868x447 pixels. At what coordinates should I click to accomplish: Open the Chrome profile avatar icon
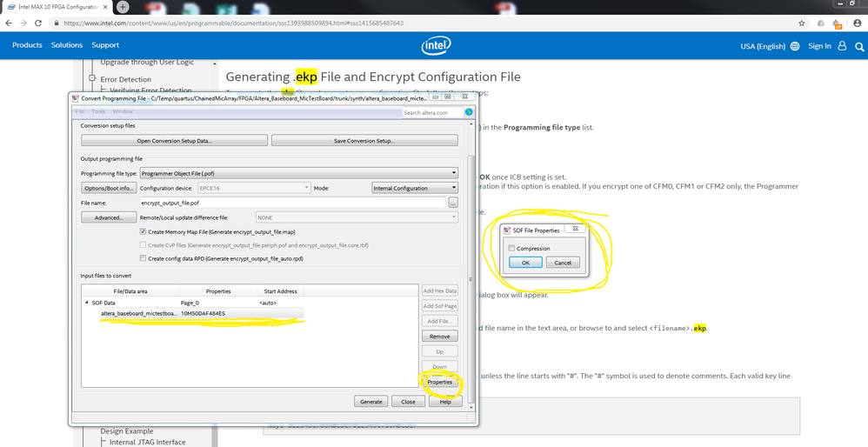click(x=858, y=23)
